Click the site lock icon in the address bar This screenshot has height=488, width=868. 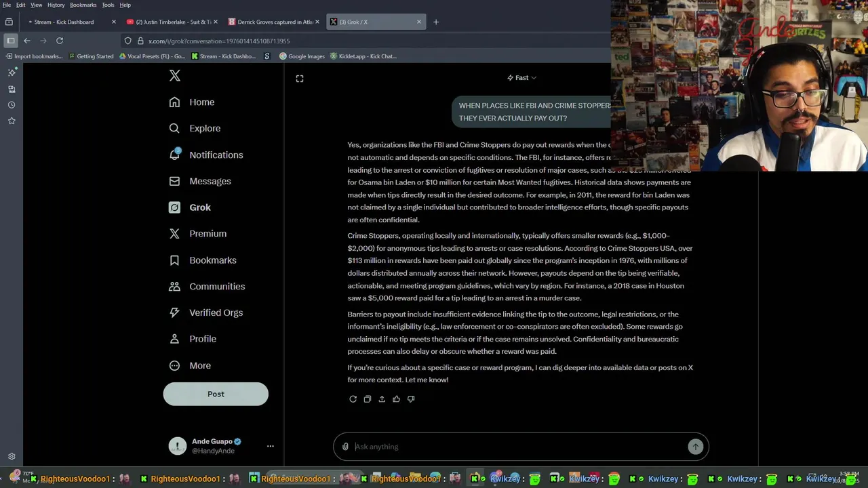pyautogui.click(x=139, y=41)
